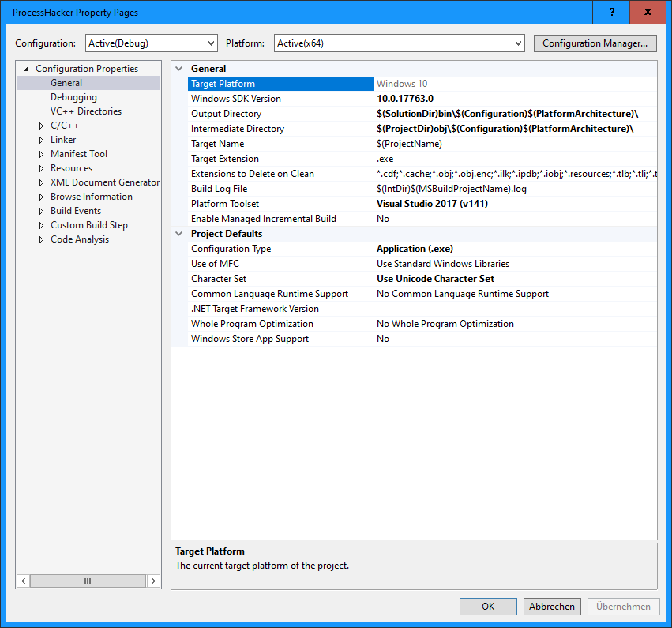Image resolution: width=672 pixels, height=628 pixels.
Task: Expand the XML Document Generator node arrow
Action: point(41,182)
